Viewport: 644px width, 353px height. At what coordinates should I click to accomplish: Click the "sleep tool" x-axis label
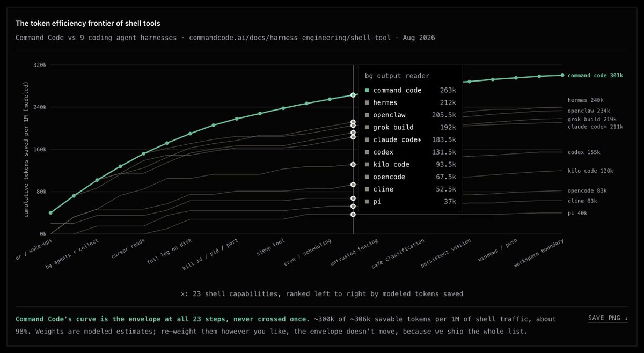[271, 247]
